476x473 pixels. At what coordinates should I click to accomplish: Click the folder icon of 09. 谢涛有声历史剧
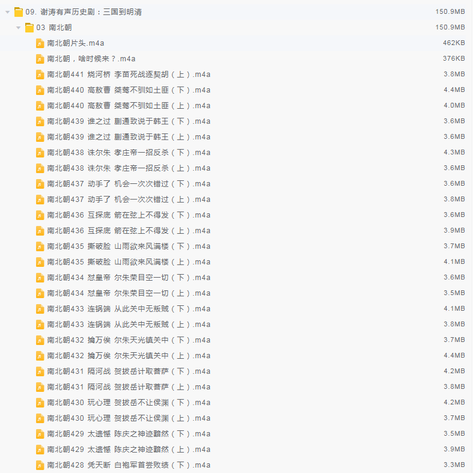pos(18,11)
